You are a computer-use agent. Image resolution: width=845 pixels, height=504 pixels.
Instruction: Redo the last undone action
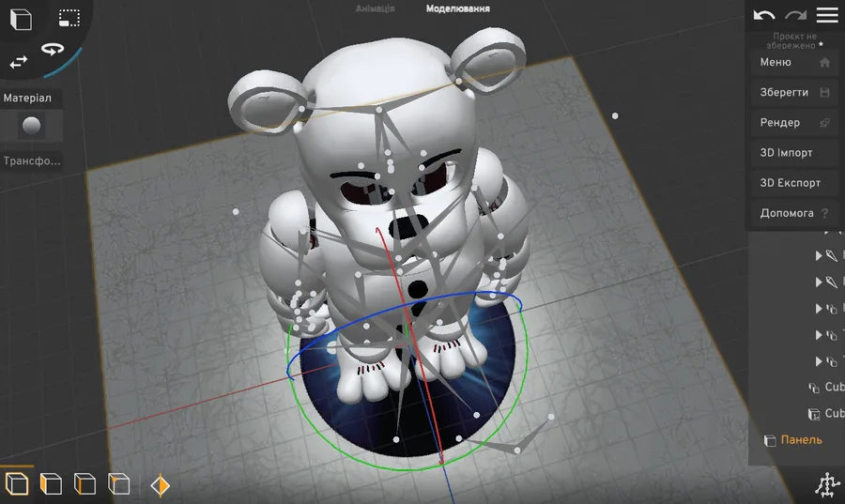pos(795,15)
